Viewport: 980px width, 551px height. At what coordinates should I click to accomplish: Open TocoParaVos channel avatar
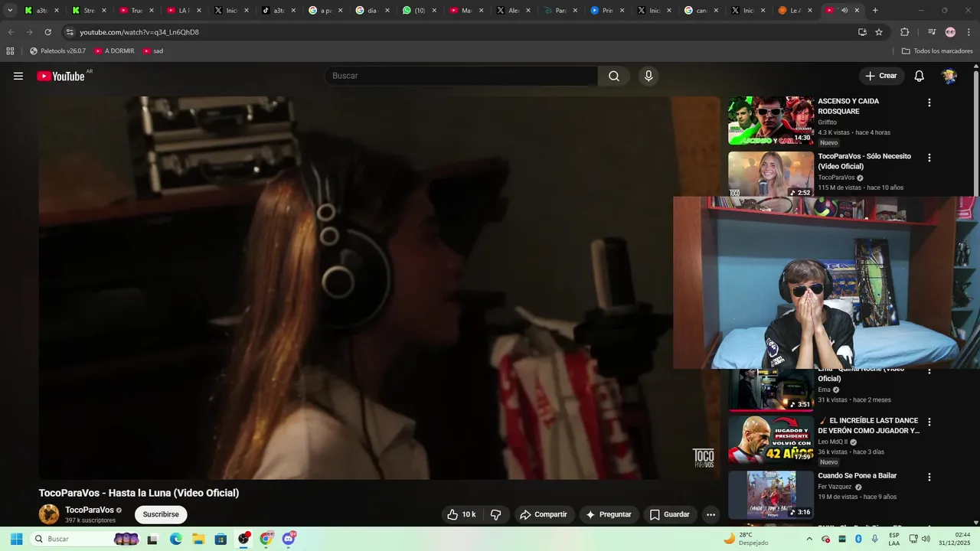click(49, 514)
